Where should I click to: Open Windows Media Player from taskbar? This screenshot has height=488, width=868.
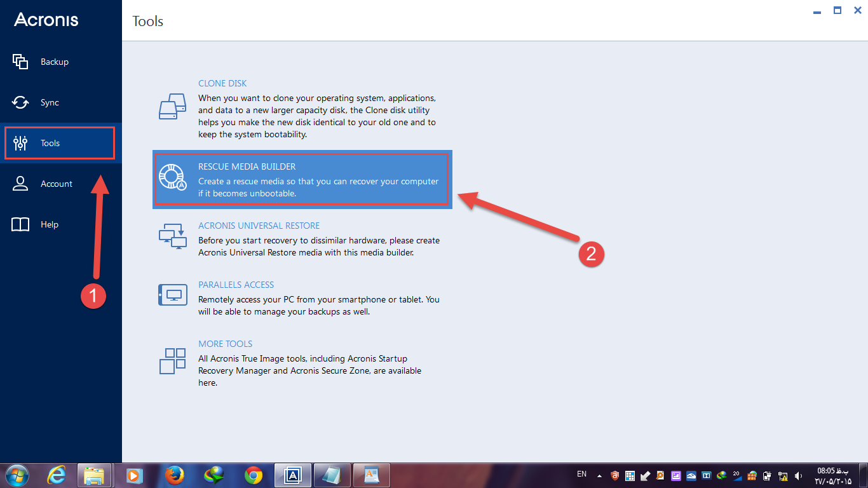coord(134,475)
